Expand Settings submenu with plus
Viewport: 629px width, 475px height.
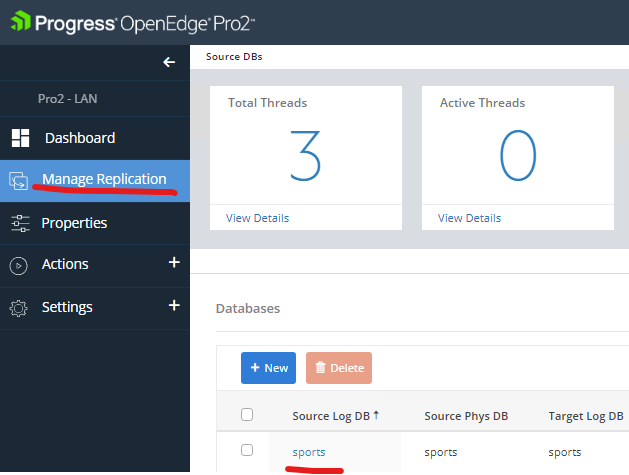pyautogui.click(x=174, y=305)
